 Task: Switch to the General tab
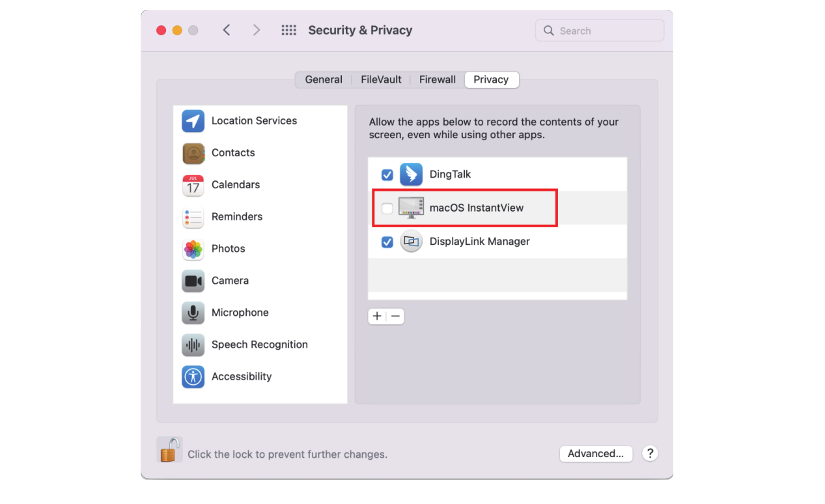pos(324,79)
